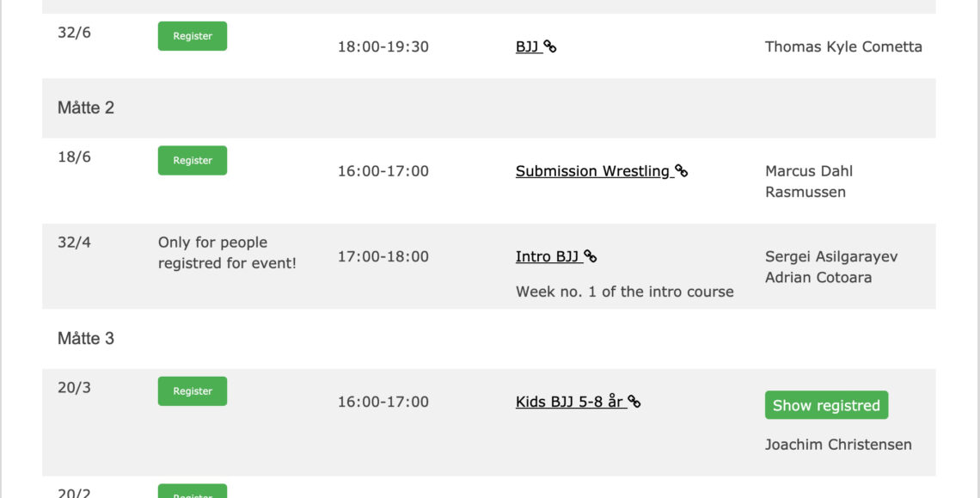Open the Intro BJJ class link
Viewport: 980px width, 498px height.
point(548,256)
